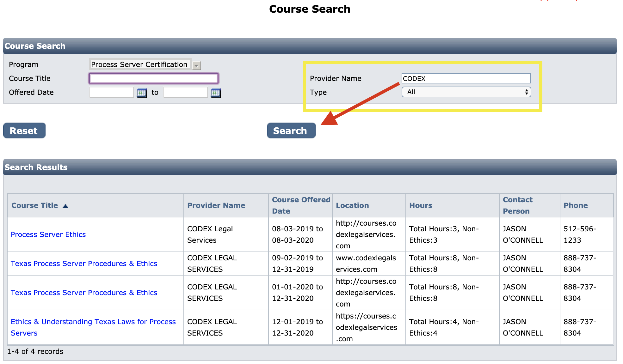Click into the Course Title text field

153,78
